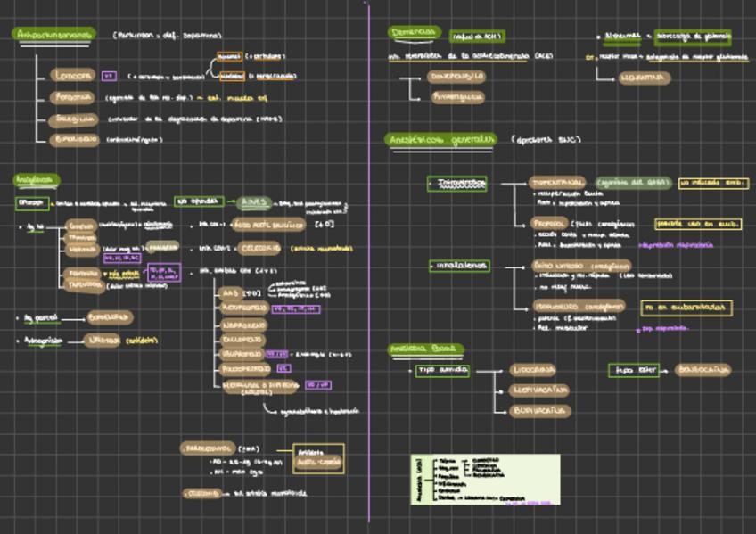
Task: Click the Propofol drug label
Action: 548,223
